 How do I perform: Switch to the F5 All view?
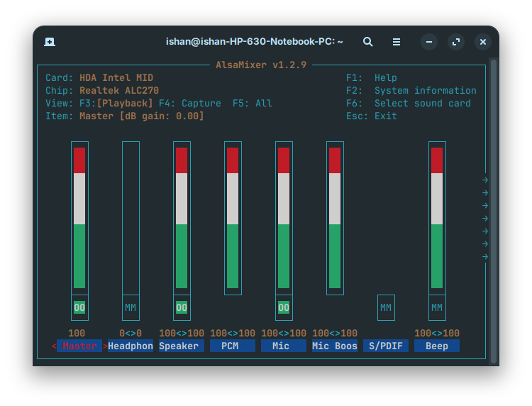tap(253, 103)
